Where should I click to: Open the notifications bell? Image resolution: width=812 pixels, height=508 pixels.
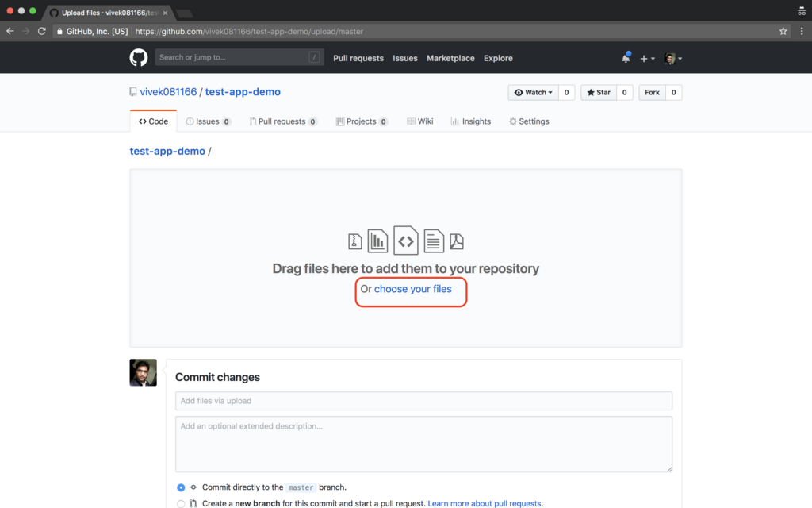pos(626,58)
